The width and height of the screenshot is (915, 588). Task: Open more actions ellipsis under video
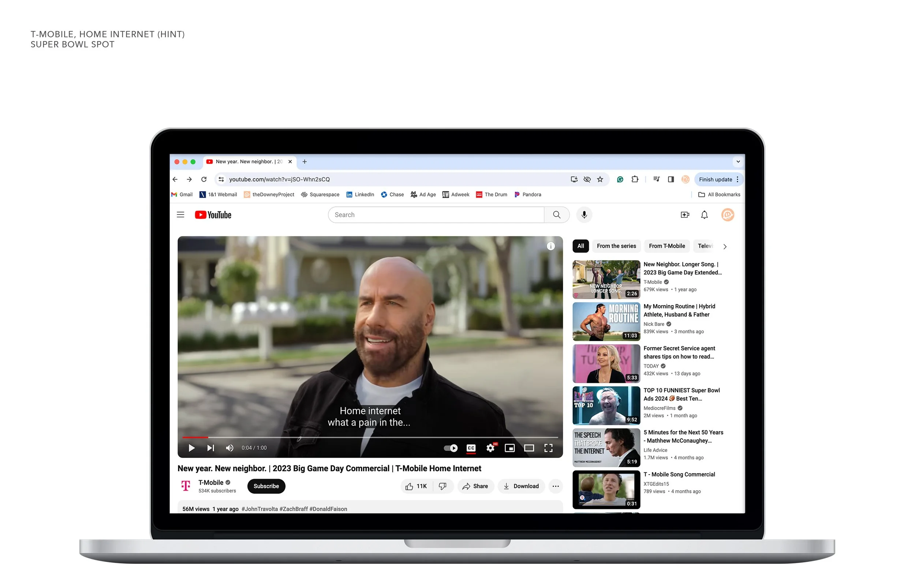point(555,486)
